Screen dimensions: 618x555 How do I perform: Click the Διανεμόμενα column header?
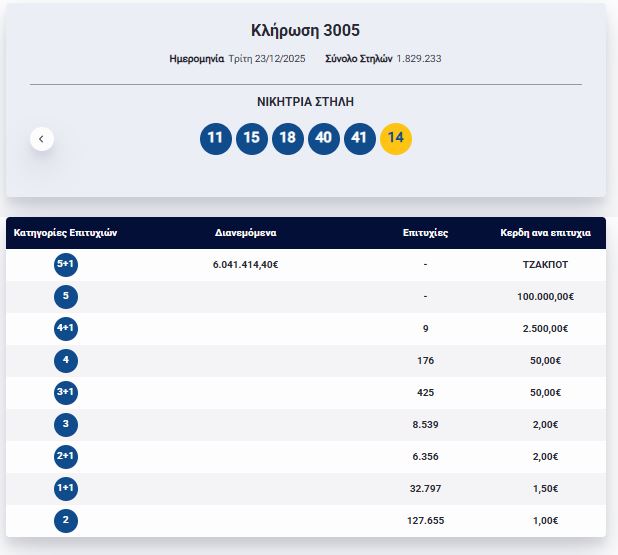(245, 233)
